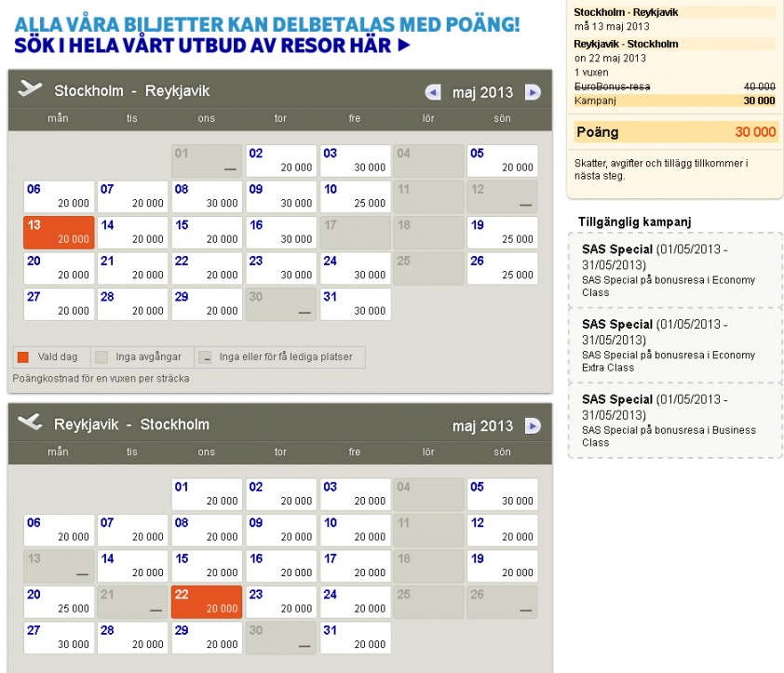Choose outbound 19 May costing 25 000
The width and height of the screenshot is (784, 673).
503,233
